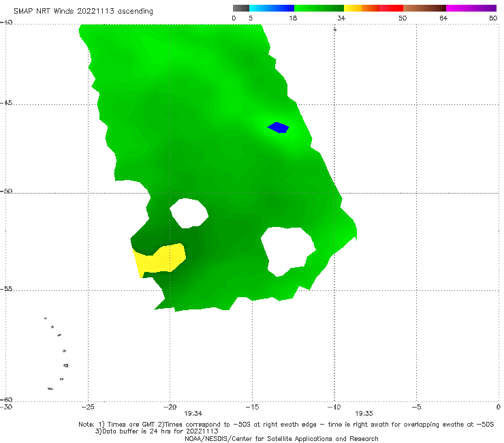Viewport: 504px width, 443px height.
Task: Click the latitude label '-55'
Action: [x=6, y=289]
